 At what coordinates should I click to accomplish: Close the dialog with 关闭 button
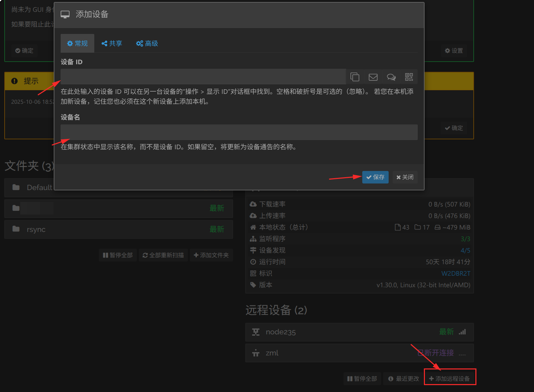pyautogui.click(x=405, y=177)
